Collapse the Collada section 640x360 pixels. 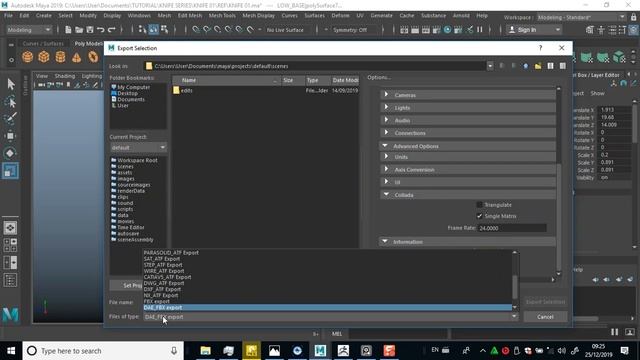pos(468,195)
